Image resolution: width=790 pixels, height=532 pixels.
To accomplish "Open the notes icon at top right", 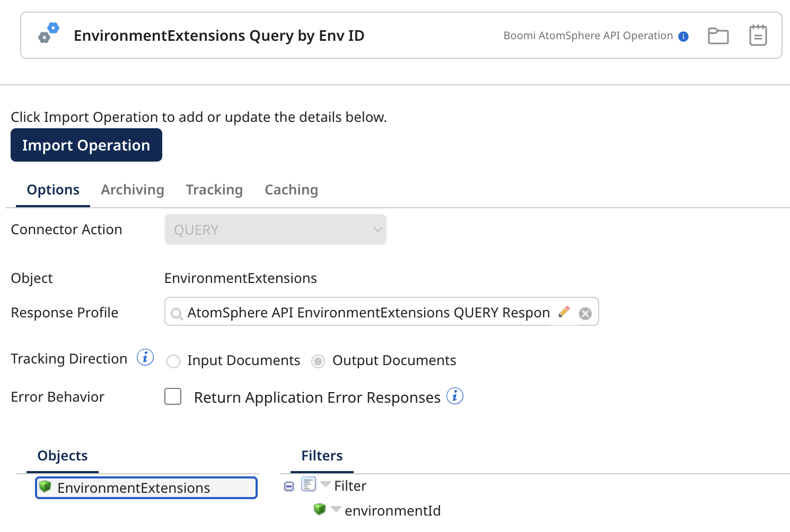I will 758,35.
